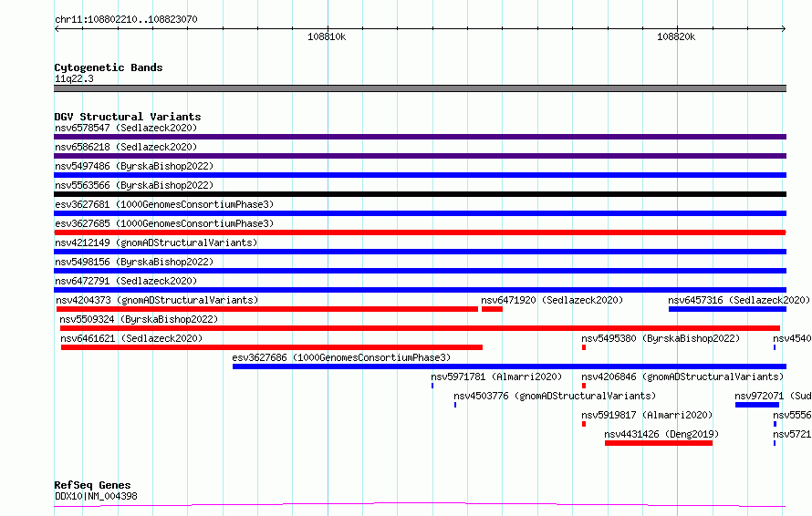The width and height of the screenshot is (812, 516).
Task: Click the nsv6578547 (Sedlazeck2020) variant label
Action: [126, 128]
